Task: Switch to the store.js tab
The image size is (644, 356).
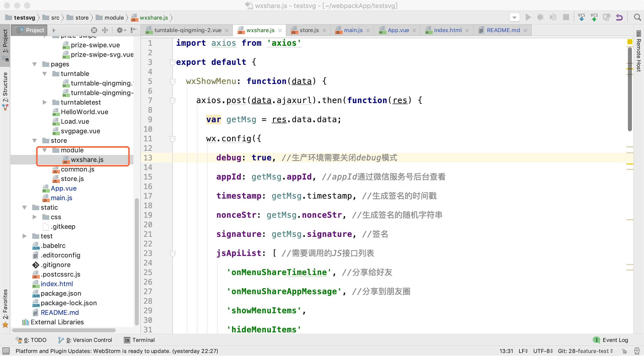Action: (x=309, y=30)
